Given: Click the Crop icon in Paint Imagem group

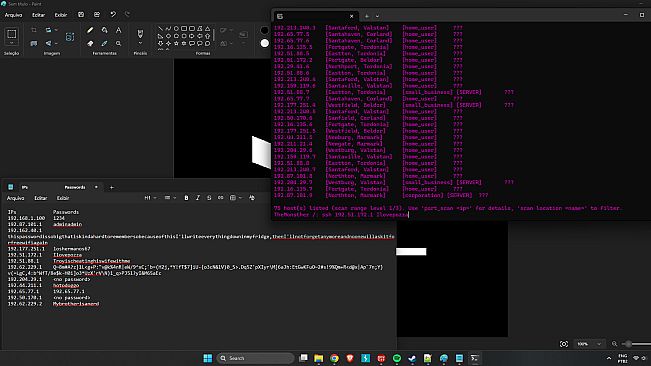Looking at the screenshot, I should pyautogui.click(x=34, y=30).
